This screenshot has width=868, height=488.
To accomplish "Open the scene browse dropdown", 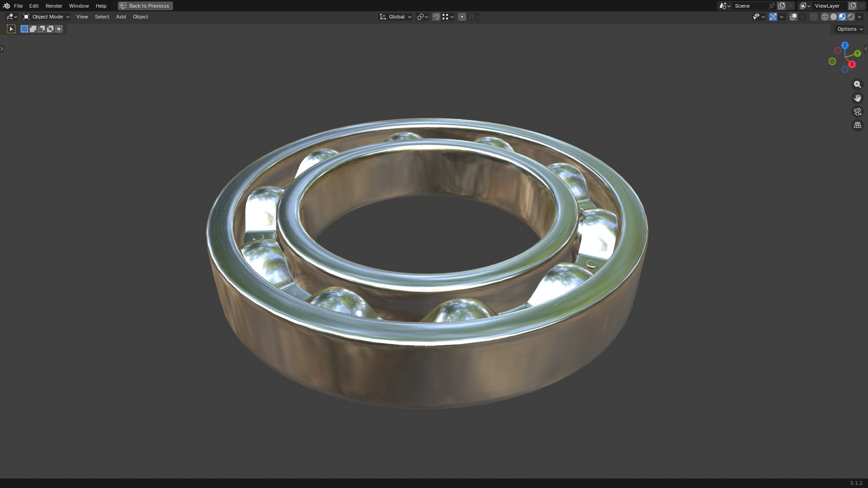I will [x=725, y=6].
